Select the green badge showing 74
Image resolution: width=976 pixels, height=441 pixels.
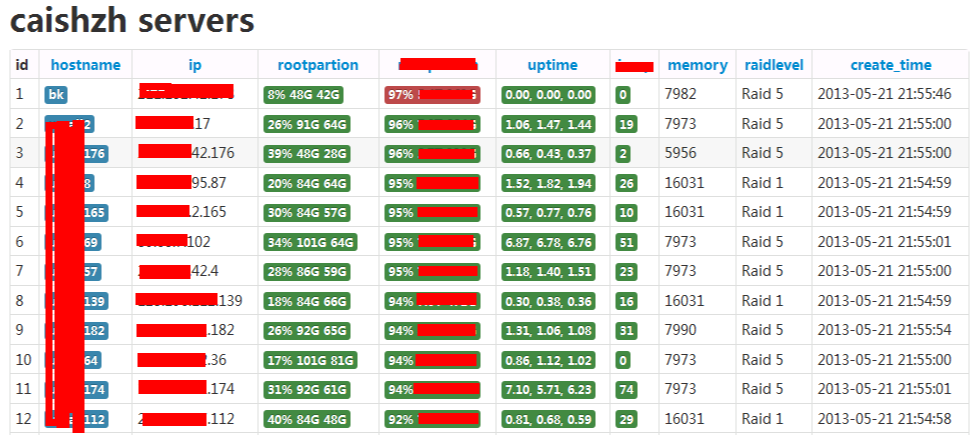click(x=626, y=389)
